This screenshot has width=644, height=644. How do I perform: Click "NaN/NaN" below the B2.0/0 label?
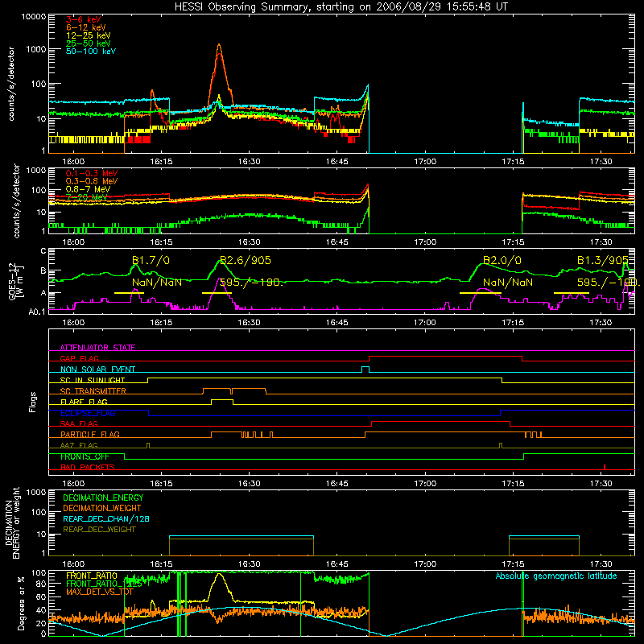(508, 283)
